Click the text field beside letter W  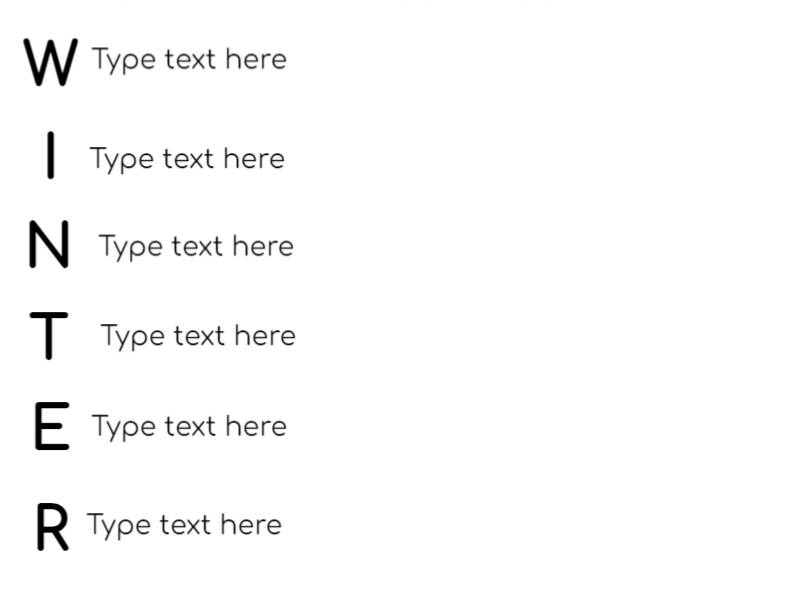tap(189, 60)
